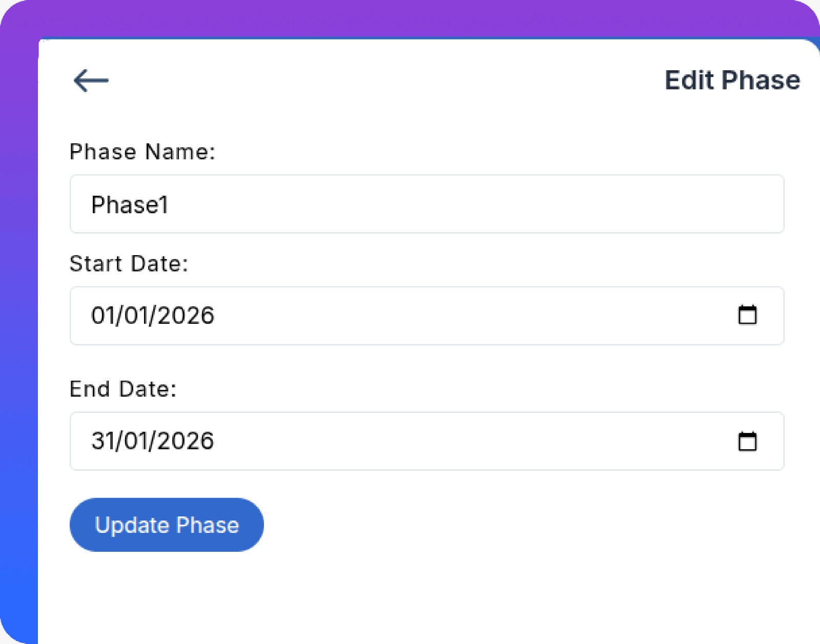Viewport: 820px width, 644px height.
Task: Click the Update Phase button
Action: pos(167,525)
